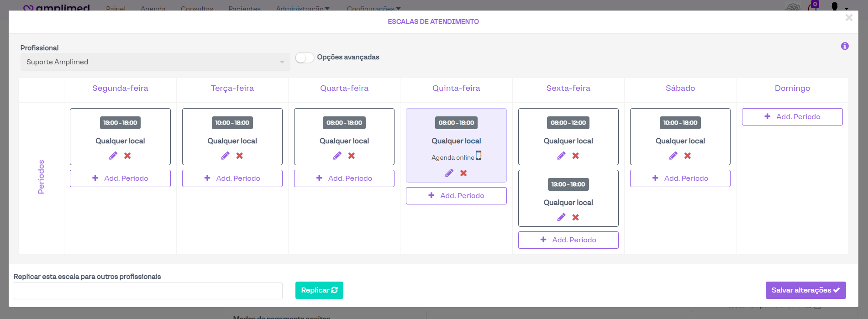The width and height of the screenshot is (868, 319).
Task: Click the replicate professionals input field
Action: tap(148, 291)
